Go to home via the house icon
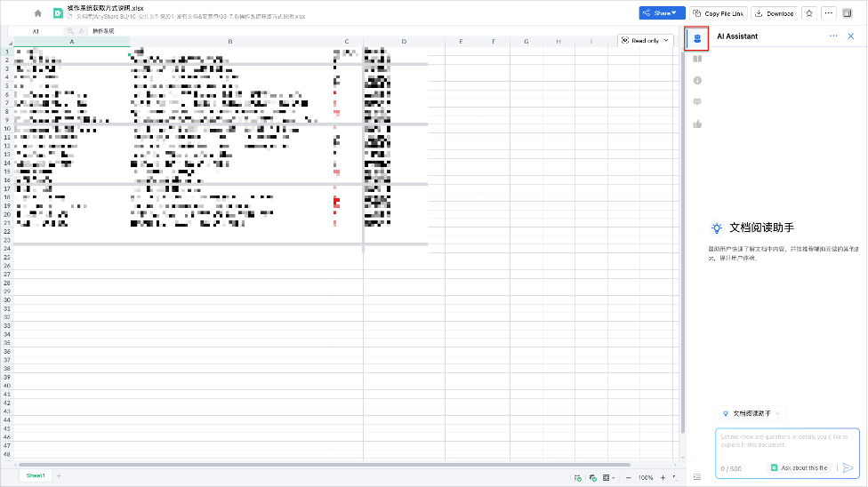868x487 pixels. click(37, 13)
